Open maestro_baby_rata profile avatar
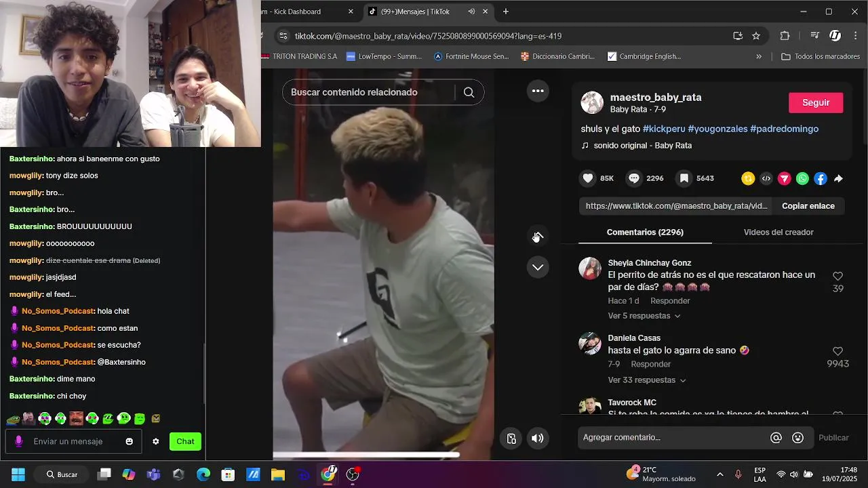 592,102
